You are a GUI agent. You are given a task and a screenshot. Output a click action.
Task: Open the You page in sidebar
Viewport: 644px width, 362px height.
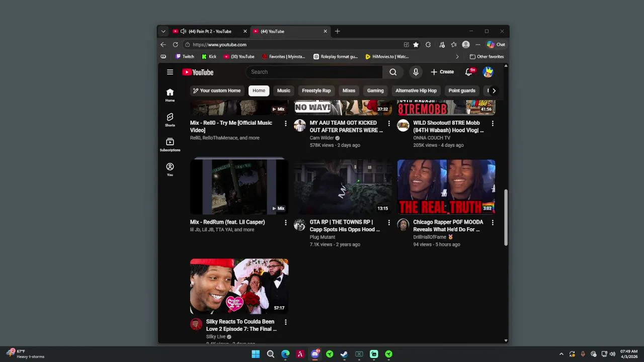[170, 169]
